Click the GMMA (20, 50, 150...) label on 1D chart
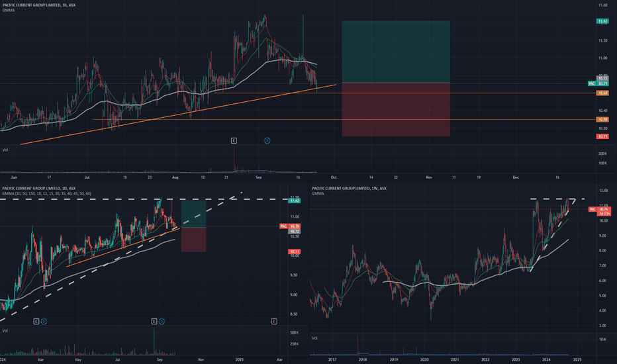617x364 pixels. click(x=46, y=193)
